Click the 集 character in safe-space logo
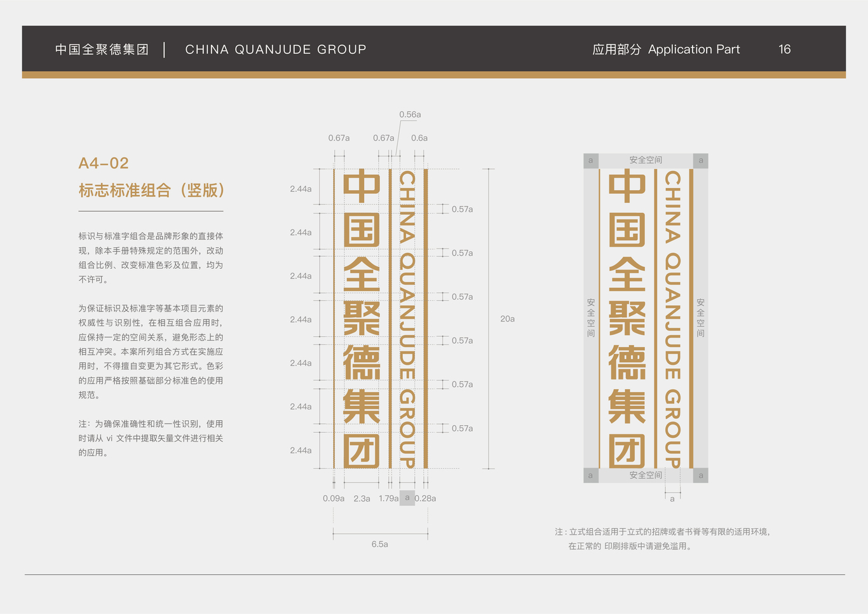The image size is (868, 614). coord(627,407)
